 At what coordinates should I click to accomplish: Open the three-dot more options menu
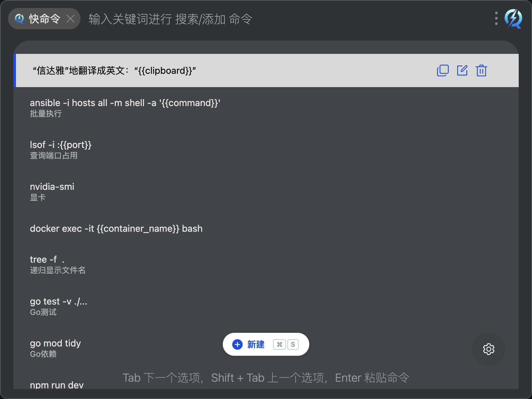pyautogui.click(x=496, y=19)
